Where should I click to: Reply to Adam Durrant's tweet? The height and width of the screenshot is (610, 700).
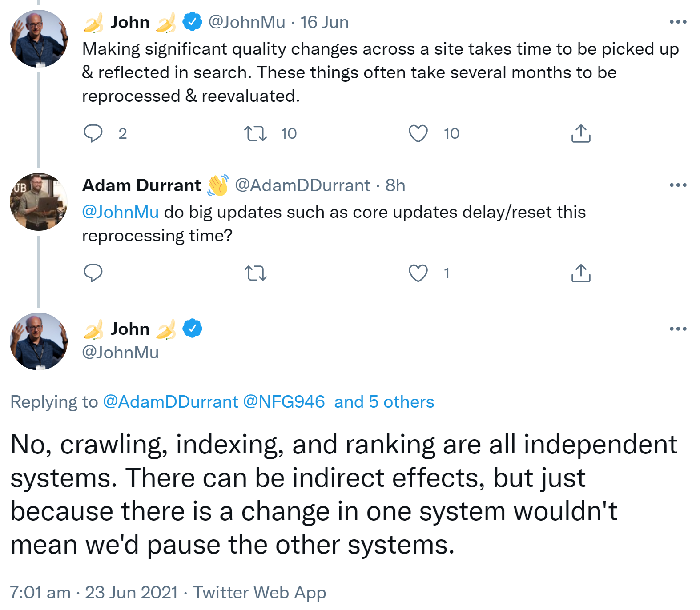[93, 273]
